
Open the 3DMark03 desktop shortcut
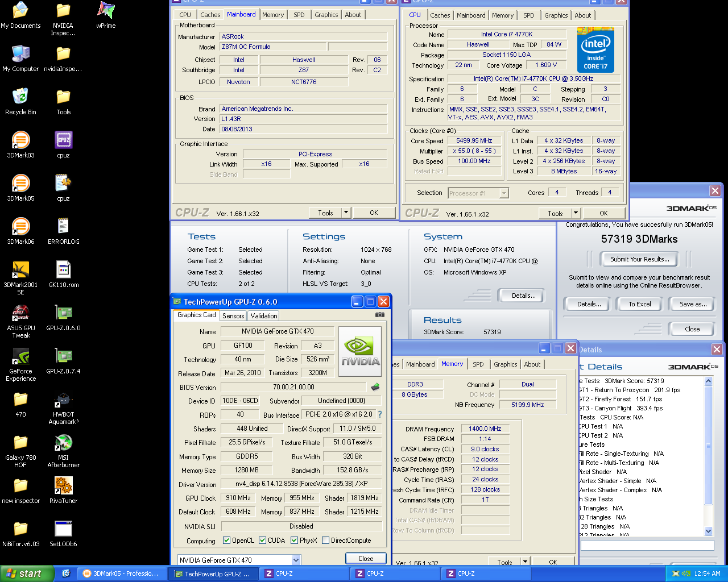tap(20, 144)
